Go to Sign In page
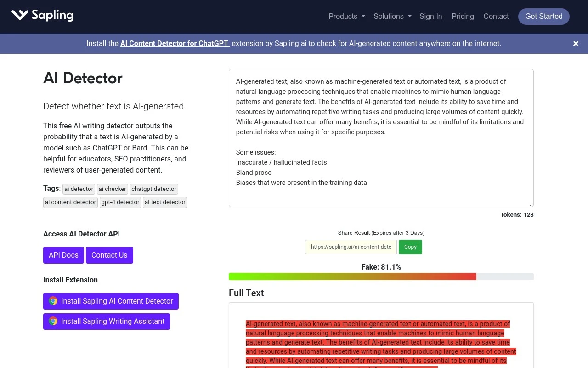588x368 pixels. click(x=430, y=16)
